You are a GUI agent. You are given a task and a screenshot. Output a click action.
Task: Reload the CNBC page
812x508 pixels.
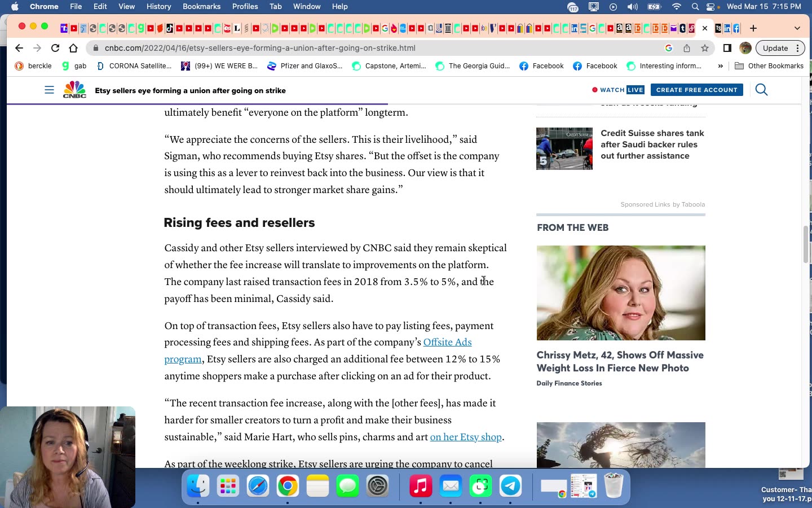[x=55, y=48]
